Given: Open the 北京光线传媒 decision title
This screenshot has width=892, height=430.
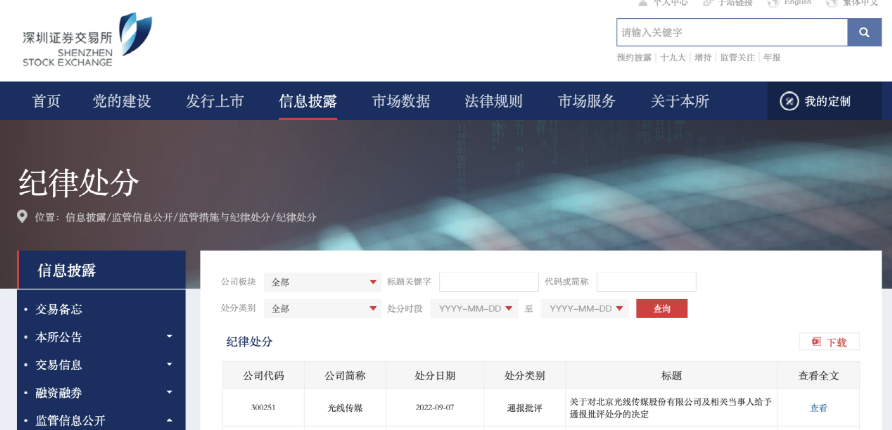Looking at the screenshot, I should pyautogui.click(x=671, y=408).
